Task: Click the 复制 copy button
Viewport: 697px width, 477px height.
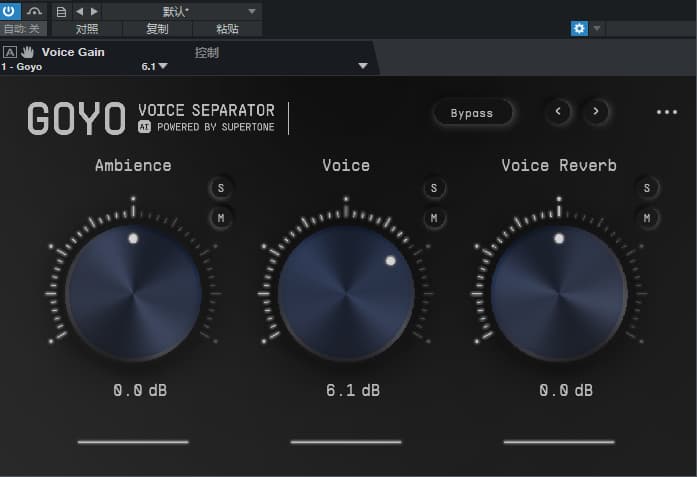Action: (157, 29)
